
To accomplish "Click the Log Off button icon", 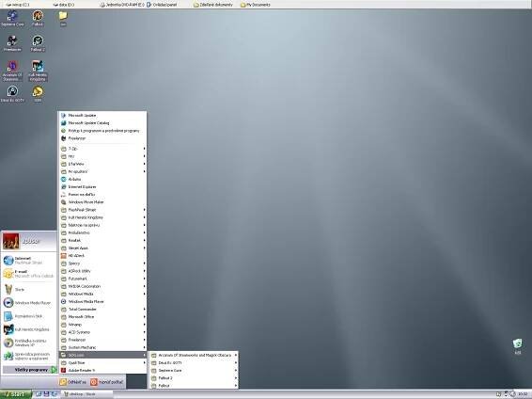I will click(63, 382).
